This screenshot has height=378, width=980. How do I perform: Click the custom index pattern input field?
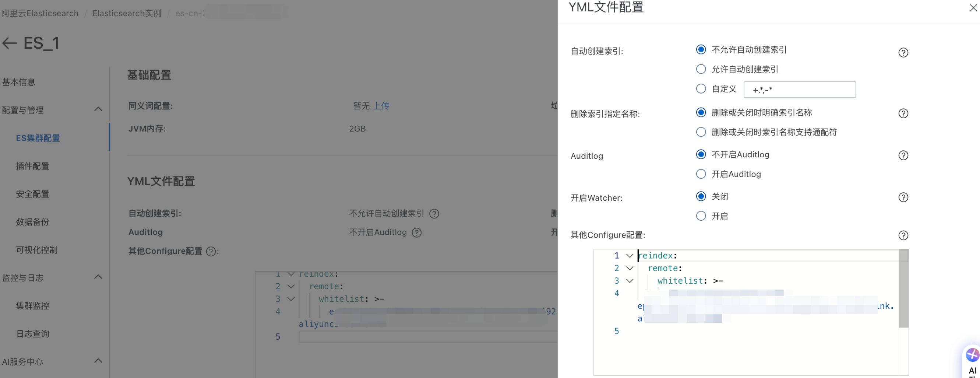point(800,90)
